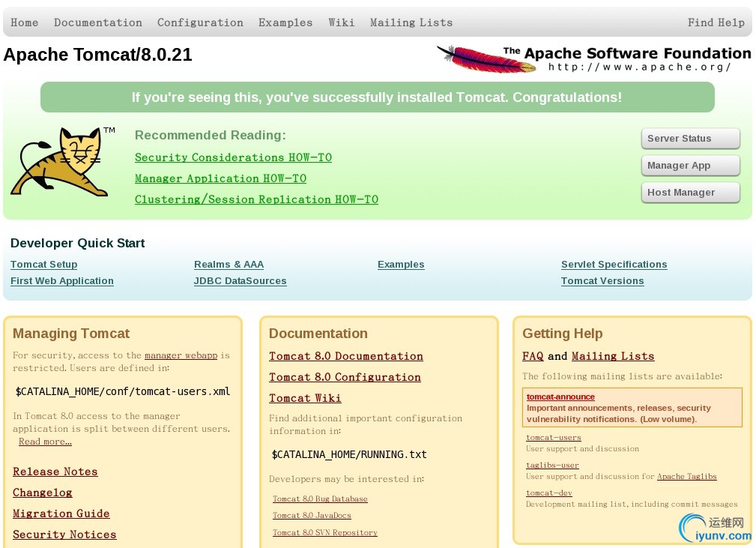This screenshot has height=548, width=756.
Task: Open the FAQ link under Getting Help
Action: (533, 356)
